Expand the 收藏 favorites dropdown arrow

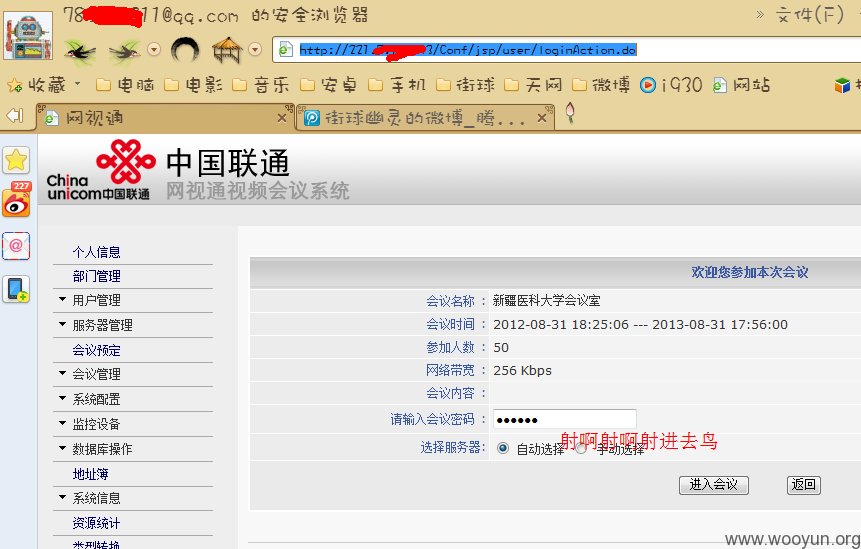click(77, 83)
